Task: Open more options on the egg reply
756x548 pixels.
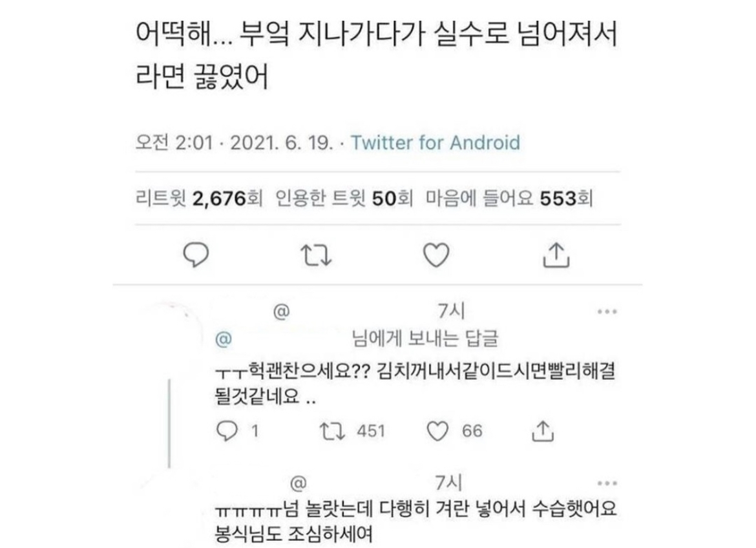Action: (606, 483)
